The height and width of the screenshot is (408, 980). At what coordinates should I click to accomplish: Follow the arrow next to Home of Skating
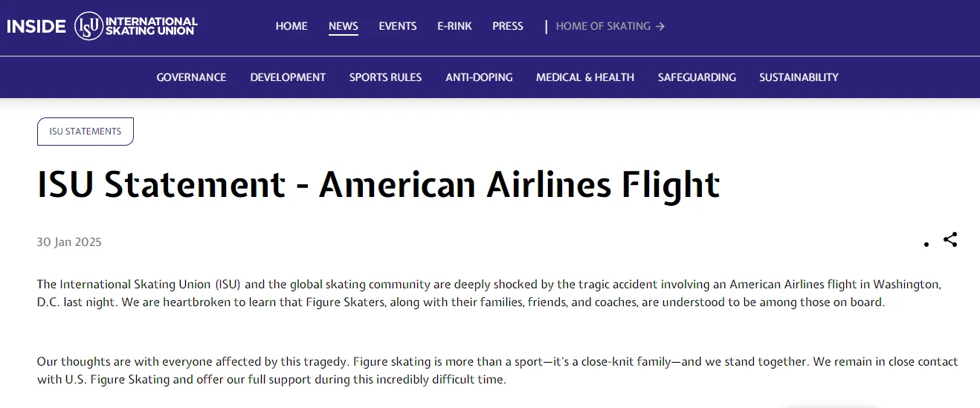[x=660, y=26]
